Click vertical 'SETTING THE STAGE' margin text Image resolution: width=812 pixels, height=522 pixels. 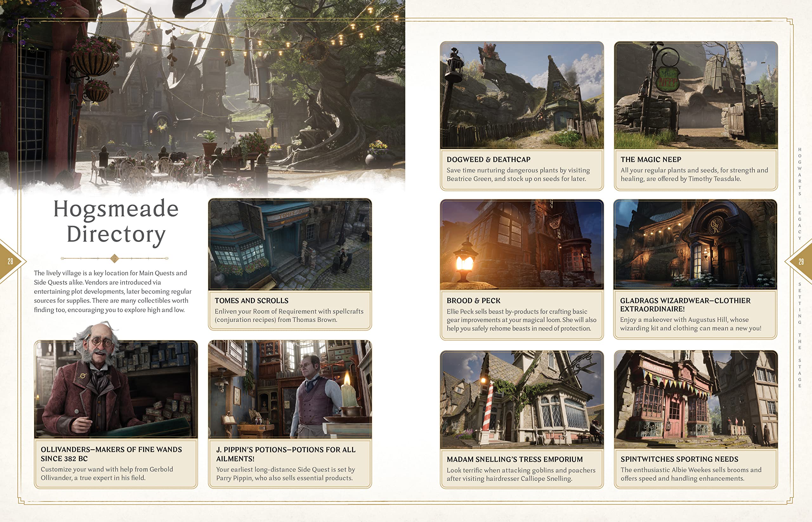[x=799, y=335]
